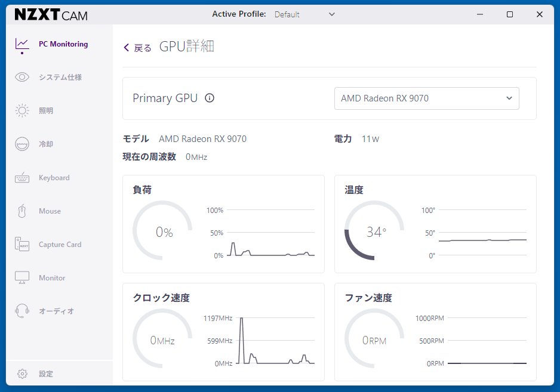Click the 温度 34° gauge
Viewport: 560px width, 392px height.
[374, 231]
